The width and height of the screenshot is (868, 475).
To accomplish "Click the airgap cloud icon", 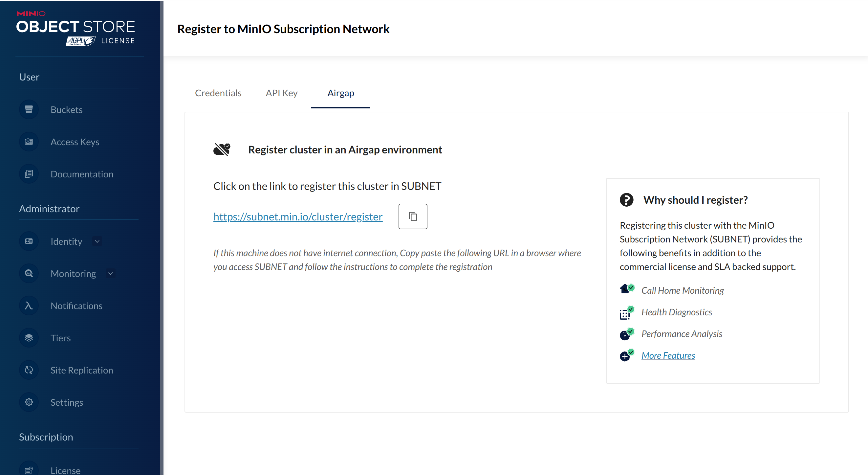I will tap(223, 149).
